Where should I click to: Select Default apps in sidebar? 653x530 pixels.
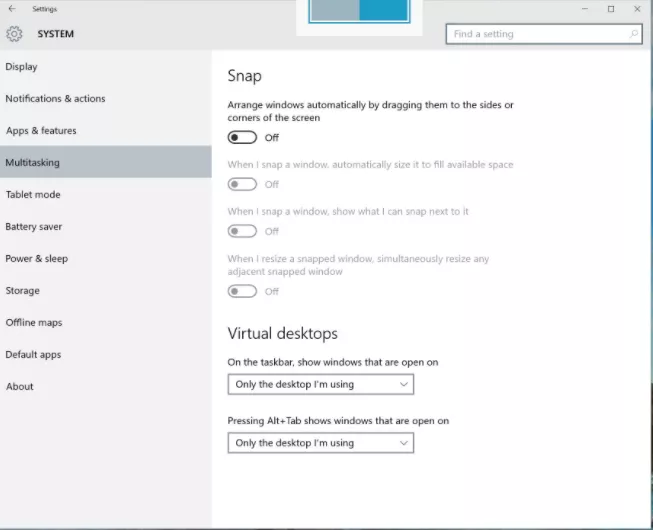tap(106, 355)
